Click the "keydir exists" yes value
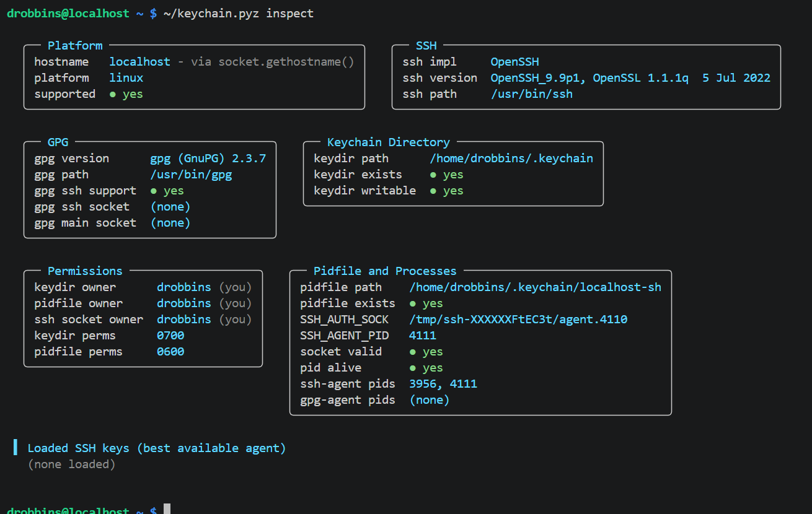 coord(447,175)
